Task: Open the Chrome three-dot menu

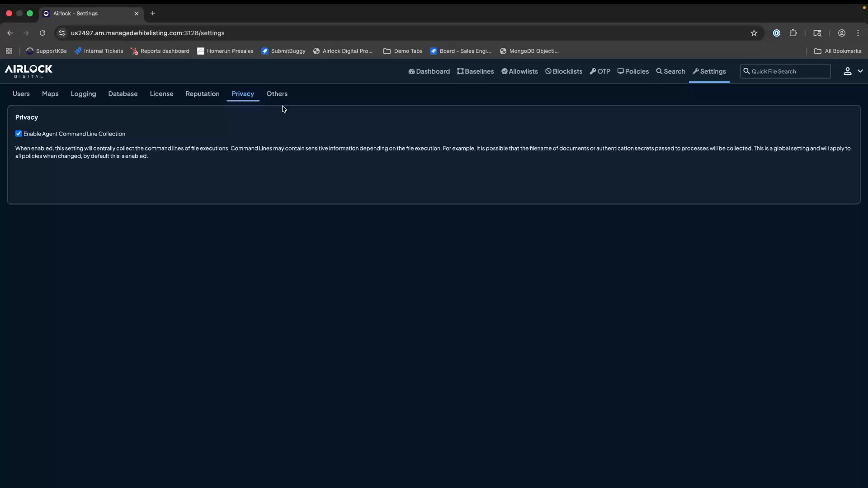Action: click(x=858, y=33)
